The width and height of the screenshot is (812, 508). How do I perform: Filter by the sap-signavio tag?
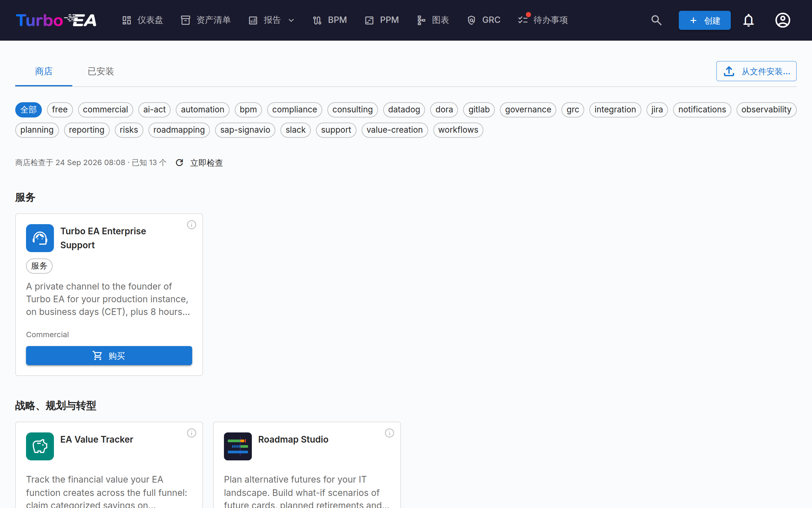coord(245,130)
